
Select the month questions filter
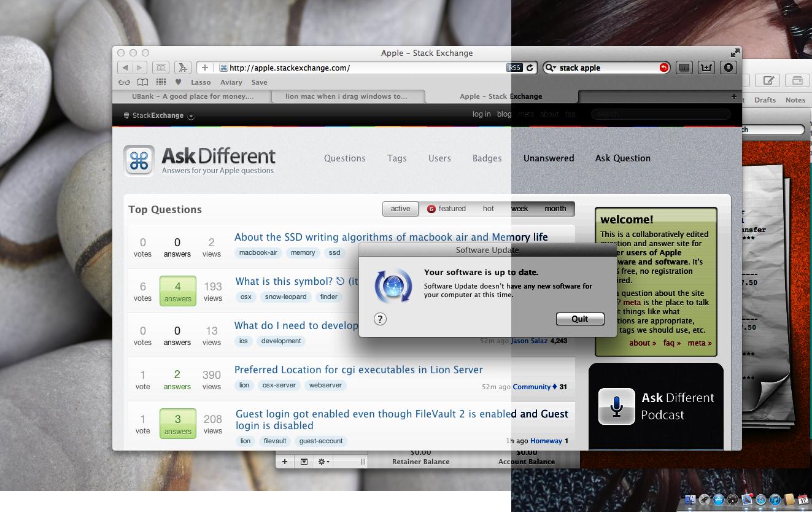[555, 209]
